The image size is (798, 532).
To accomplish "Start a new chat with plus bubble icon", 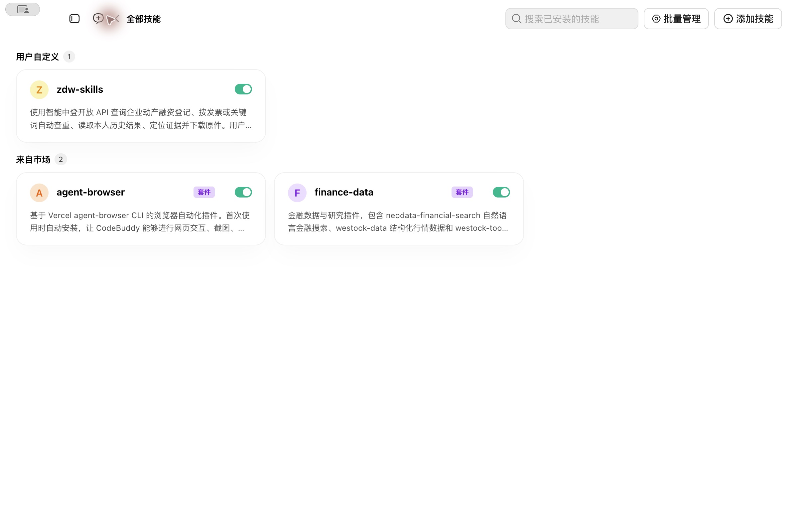I will click(x=98, y=18).
